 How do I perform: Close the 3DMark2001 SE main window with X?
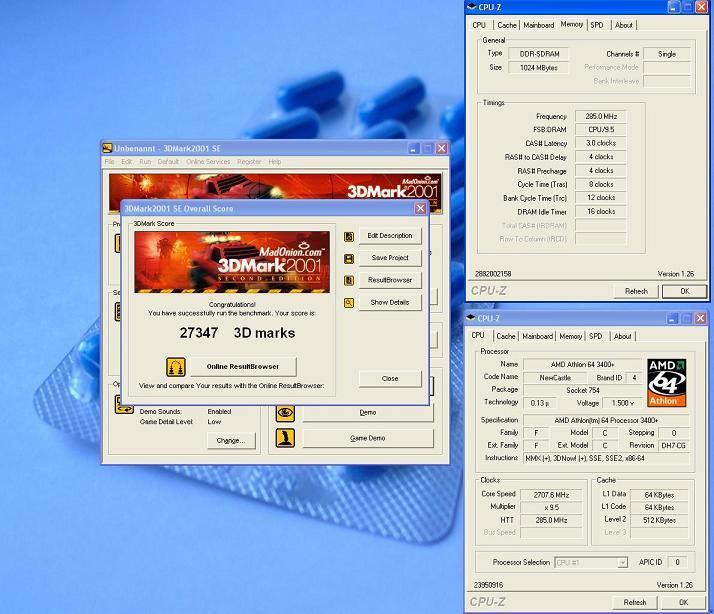(442, 148)
